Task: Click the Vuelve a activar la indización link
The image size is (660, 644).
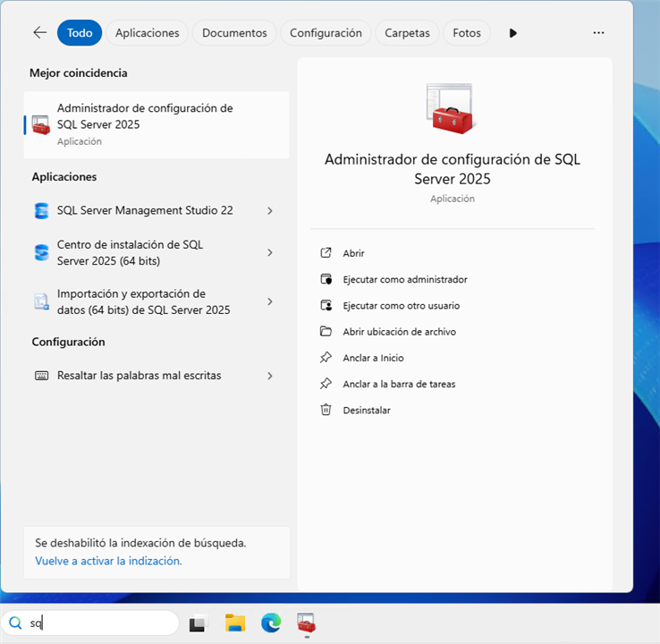Action: pyautogui.click(x=108, y=561)
